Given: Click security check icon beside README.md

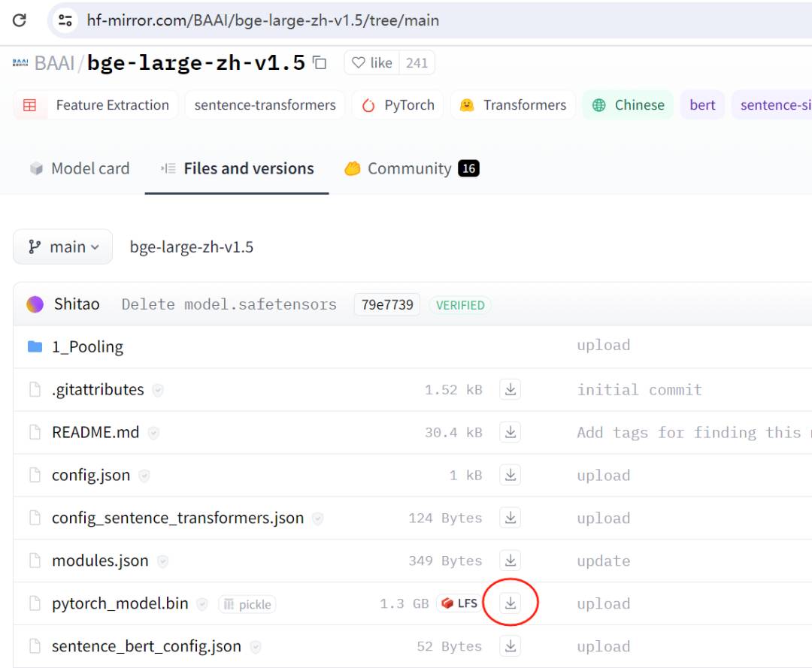Looking at the screenshot, I should (x=153, y=433).
